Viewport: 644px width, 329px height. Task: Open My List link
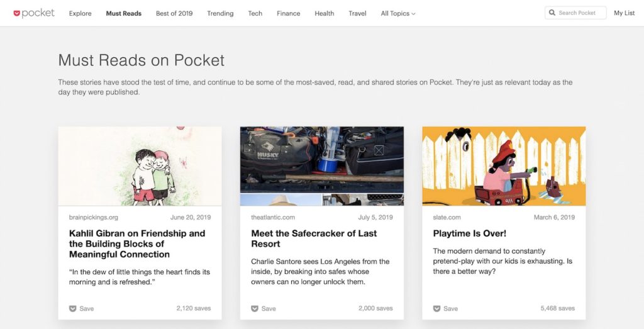pyautogui.click(x=625, y=13)
